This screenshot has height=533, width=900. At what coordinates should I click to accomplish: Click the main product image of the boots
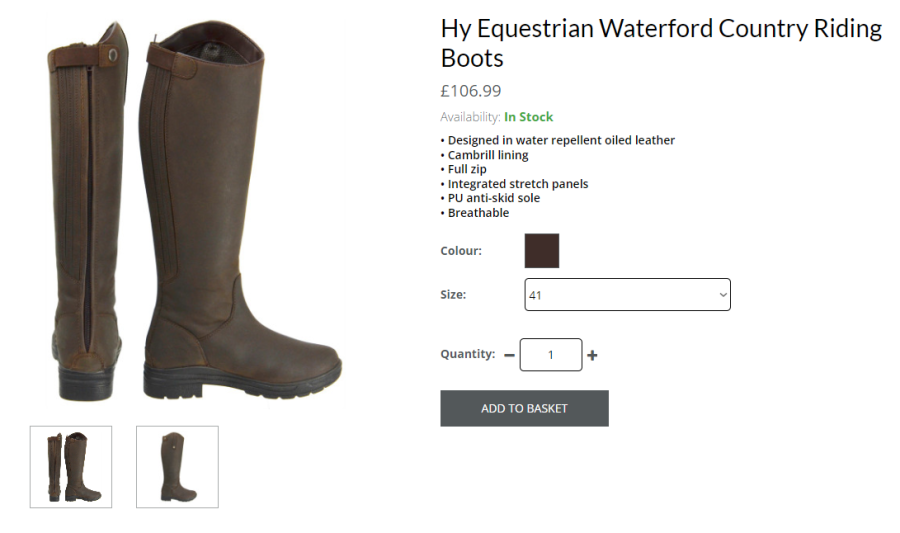coord(193,211)
